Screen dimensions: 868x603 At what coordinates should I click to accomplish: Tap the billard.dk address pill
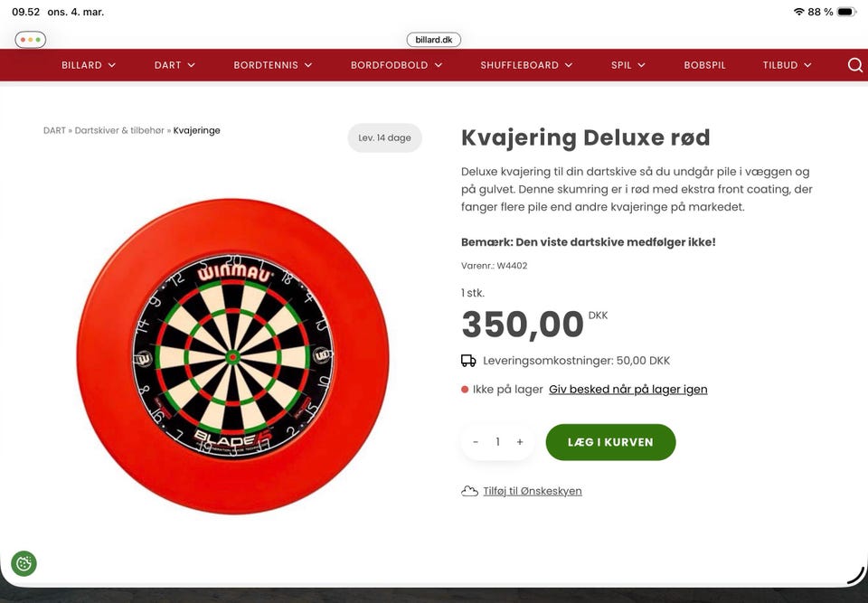[433, 40]
